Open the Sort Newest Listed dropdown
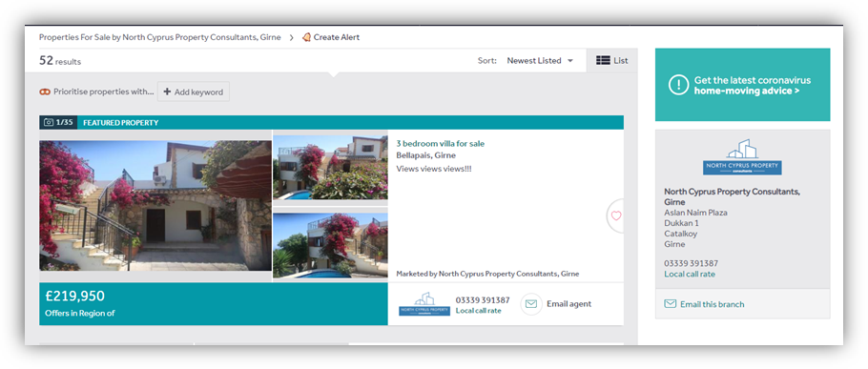 (x=540, y=61)
